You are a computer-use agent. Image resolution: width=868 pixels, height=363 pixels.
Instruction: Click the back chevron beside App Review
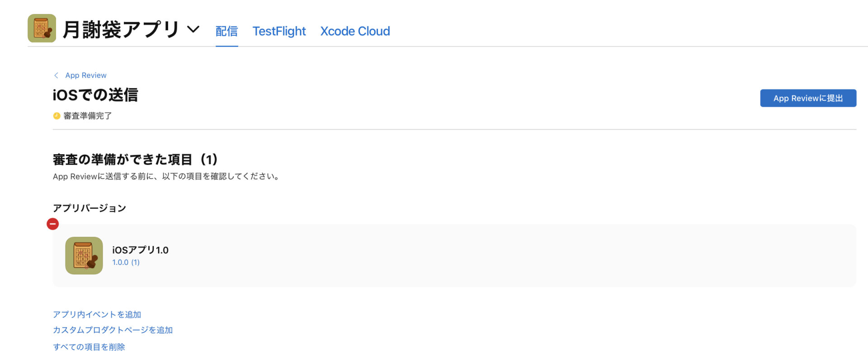coord(56,75)
